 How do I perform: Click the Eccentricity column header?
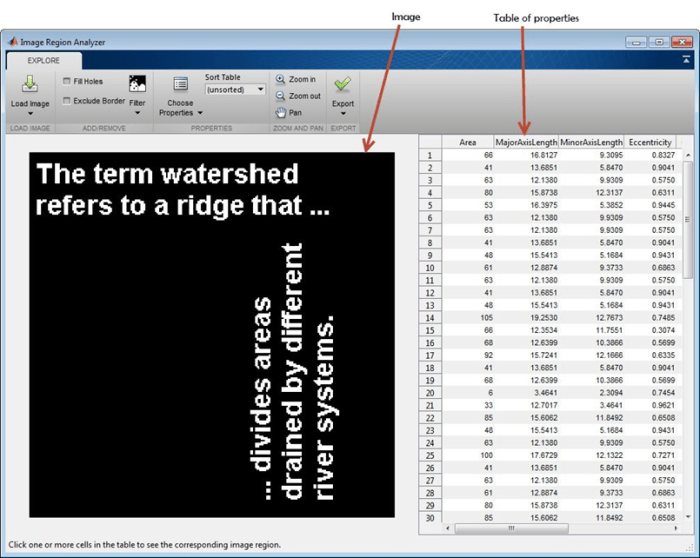[650, 142]
